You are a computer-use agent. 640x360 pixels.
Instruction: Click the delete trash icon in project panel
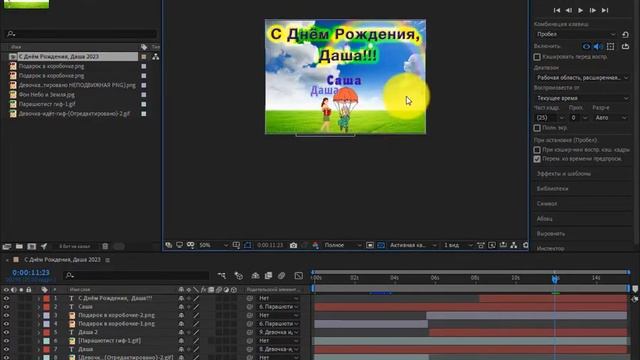tap(105, 247)
